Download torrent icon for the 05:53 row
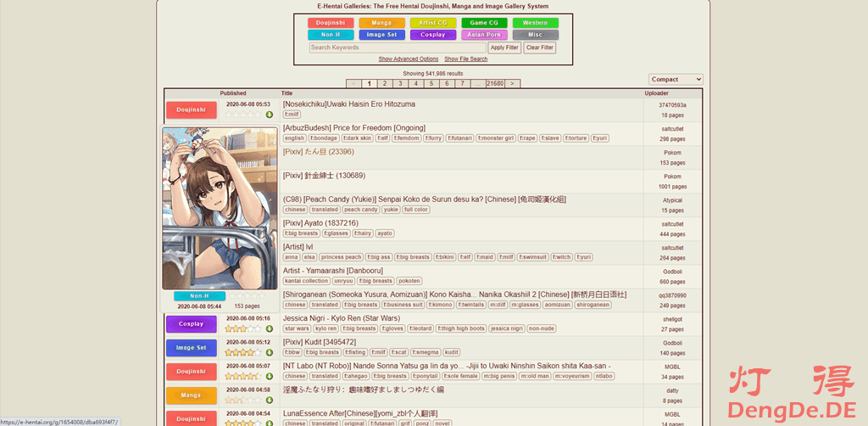Viewport: 868px width, 426px height. (270, 115)
